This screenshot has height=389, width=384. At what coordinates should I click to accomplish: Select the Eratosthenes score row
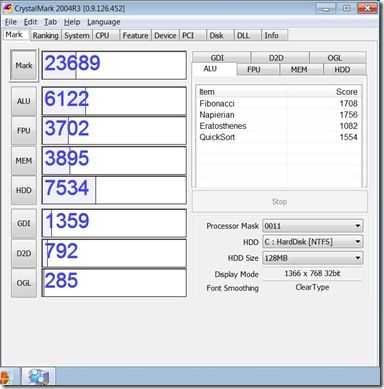tap(279, 126)
